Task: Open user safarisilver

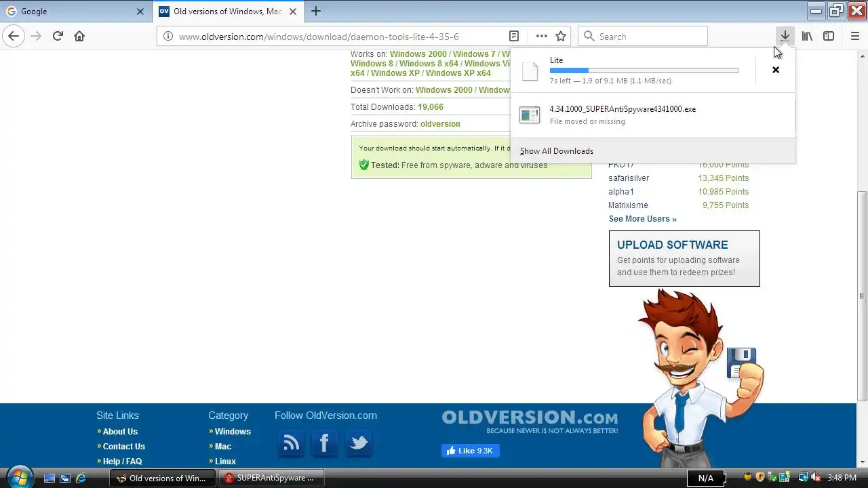Action: point(629,178)
